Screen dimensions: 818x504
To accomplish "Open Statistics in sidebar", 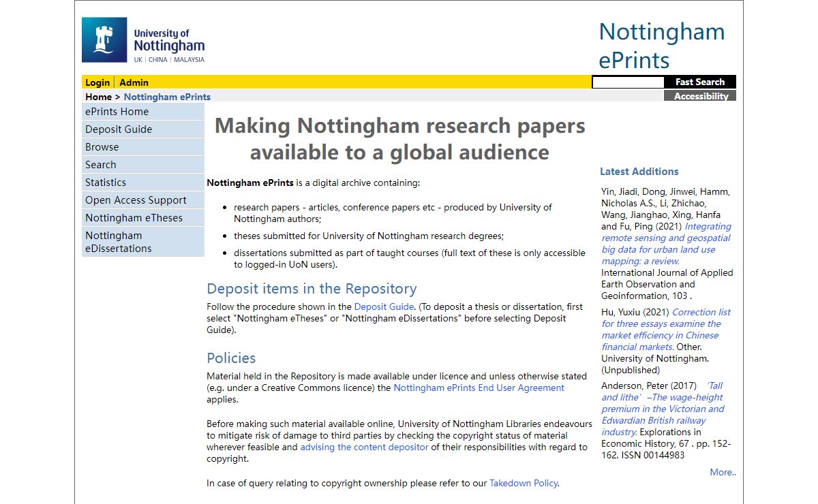I will click(x=143, y=183).
